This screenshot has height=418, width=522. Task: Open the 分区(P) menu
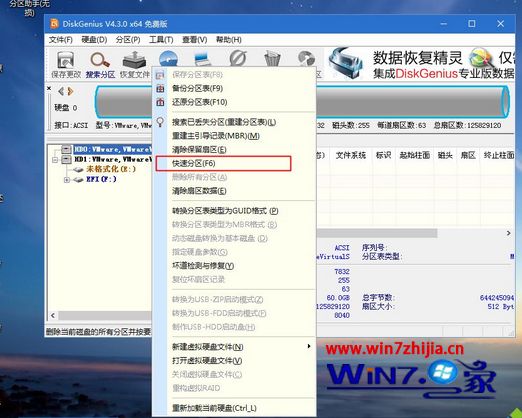(128, 40)
